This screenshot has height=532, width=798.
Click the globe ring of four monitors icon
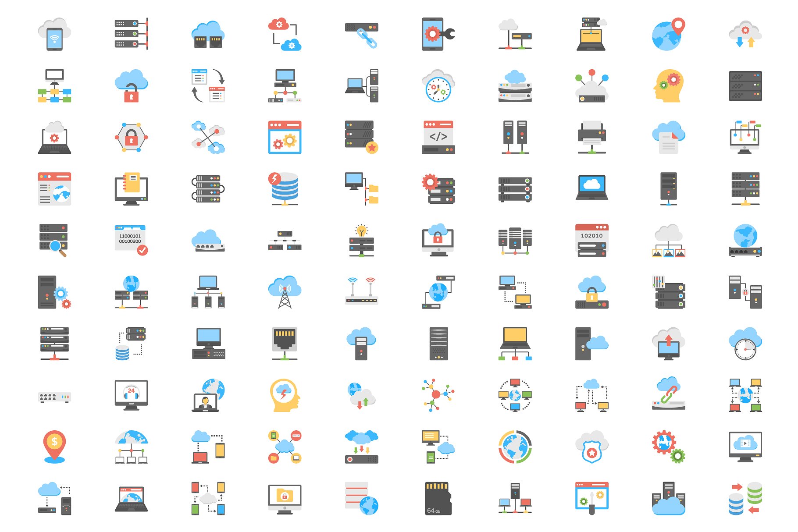click(515, 395)
